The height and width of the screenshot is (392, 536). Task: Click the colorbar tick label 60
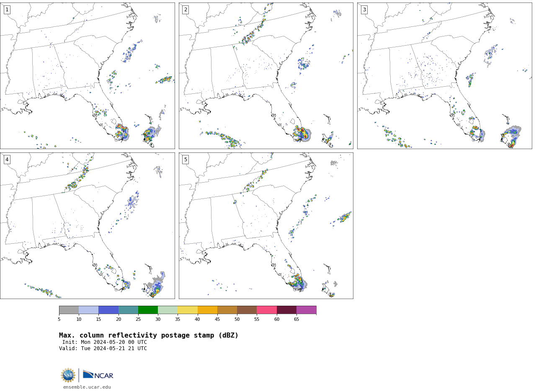[277, 320]
